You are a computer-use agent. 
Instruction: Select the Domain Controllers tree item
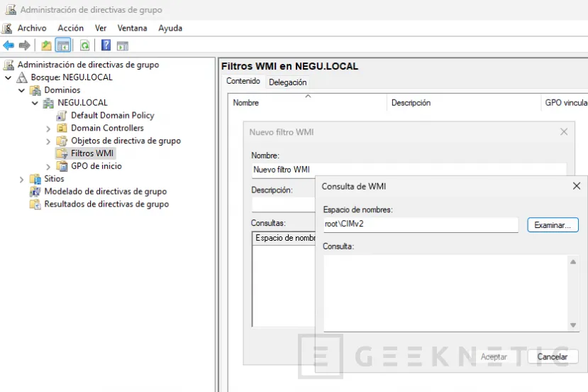(107, 128)
